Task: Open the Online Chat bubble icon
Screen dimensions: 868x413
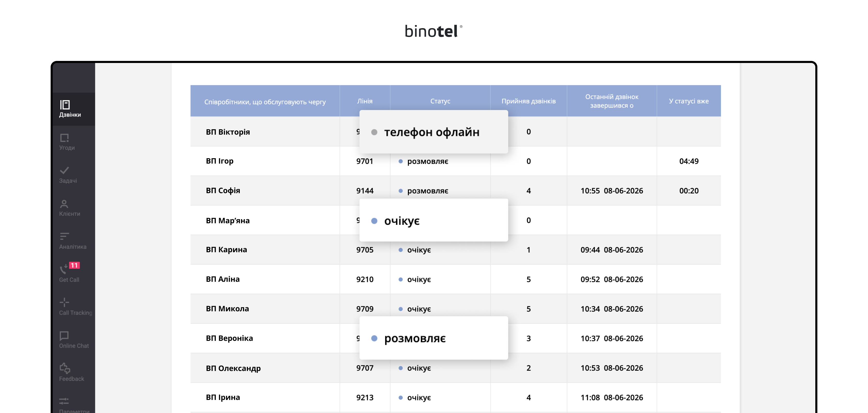Action: click(x=64, y=335)
